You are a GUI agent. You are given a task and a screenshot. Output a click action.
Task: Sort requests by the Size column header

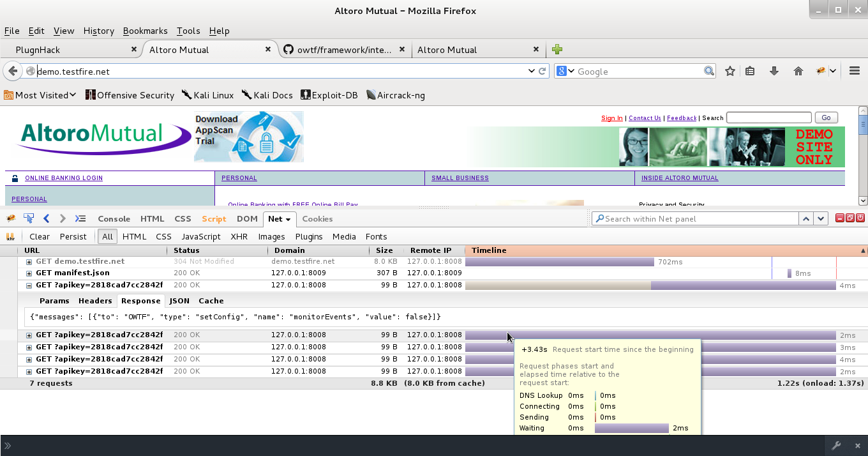coord(384,250)
